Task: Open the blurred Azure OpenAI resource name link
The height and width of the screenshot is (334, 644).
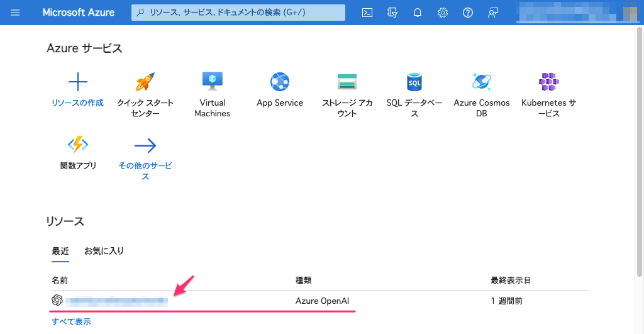Action: 116,301
